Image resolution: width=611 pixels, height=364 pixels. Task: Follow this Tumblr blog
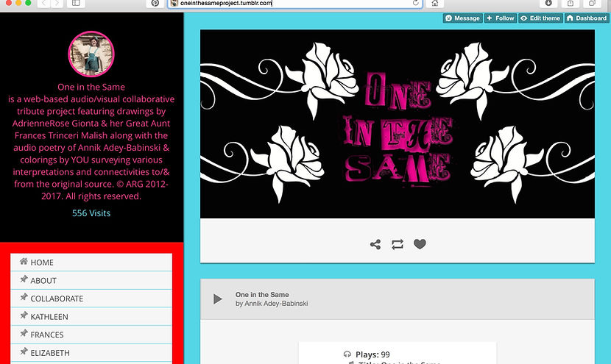click(x=501, y=18)
